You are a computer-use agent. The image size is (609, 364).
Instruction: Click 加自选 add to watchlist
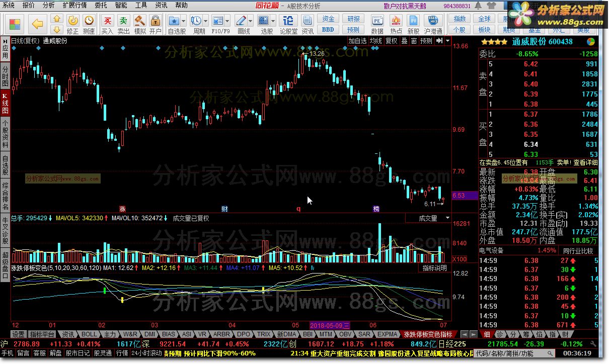(357, 41)
